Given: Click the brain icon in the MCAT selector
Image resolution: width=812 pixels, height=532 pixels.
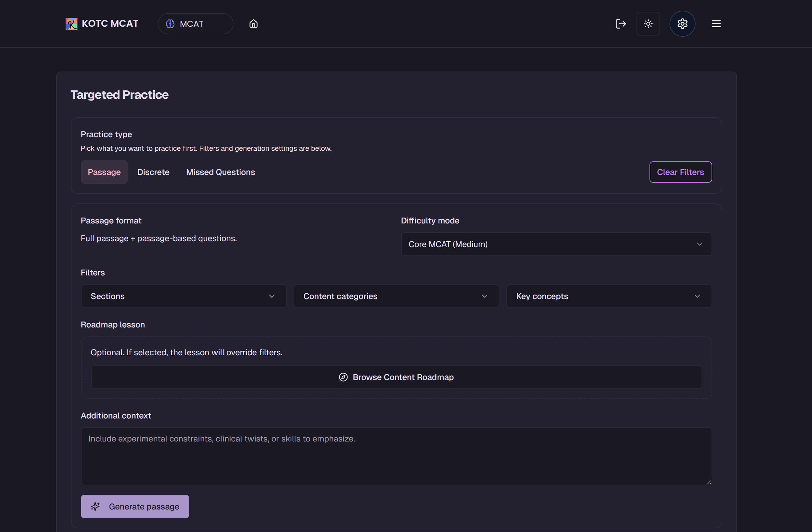Looking at the screenshot, I should pyautogui.click(x=170, y=23).
